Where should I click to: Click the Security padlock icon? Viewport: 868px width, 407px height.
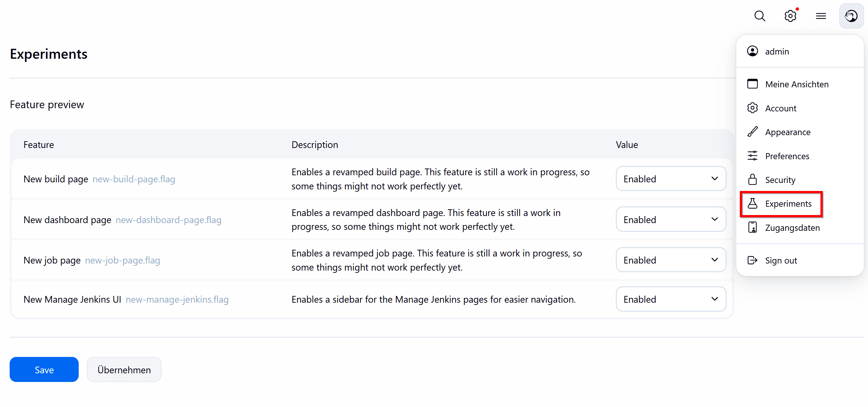click(x=753, y=179)
